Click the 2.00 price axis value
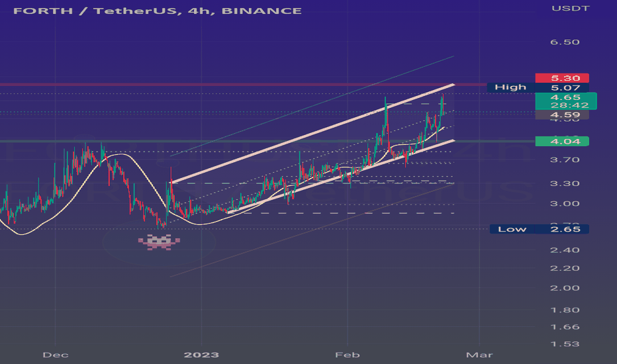The image size is (617, 364). point(565,288)
